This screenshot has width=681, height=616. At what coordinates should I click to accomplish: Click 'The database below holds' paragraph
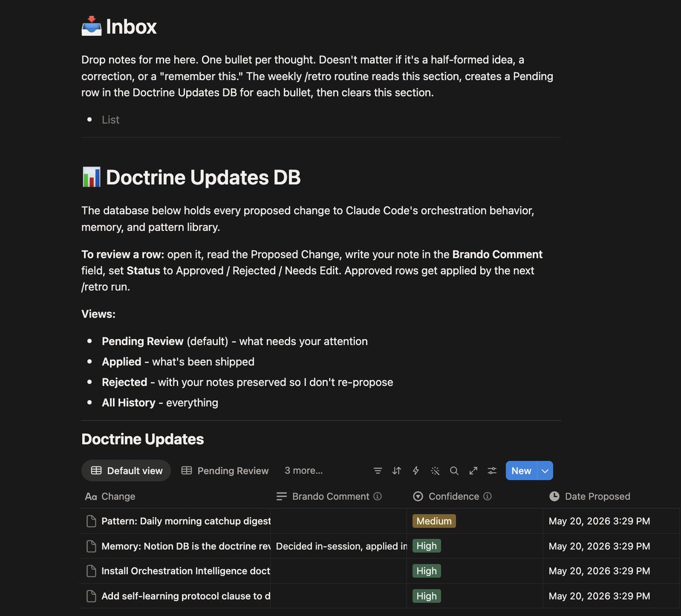pos(308,218)
